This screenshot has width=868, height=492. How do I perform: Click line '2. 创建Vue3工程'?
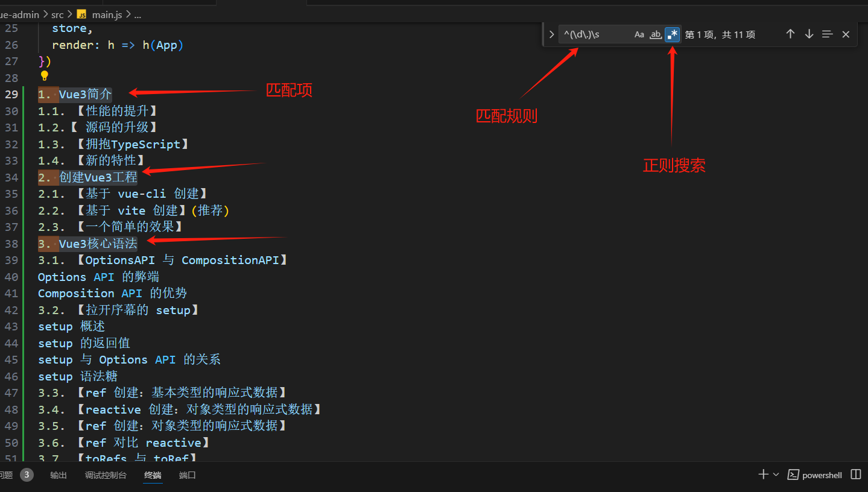87,177
